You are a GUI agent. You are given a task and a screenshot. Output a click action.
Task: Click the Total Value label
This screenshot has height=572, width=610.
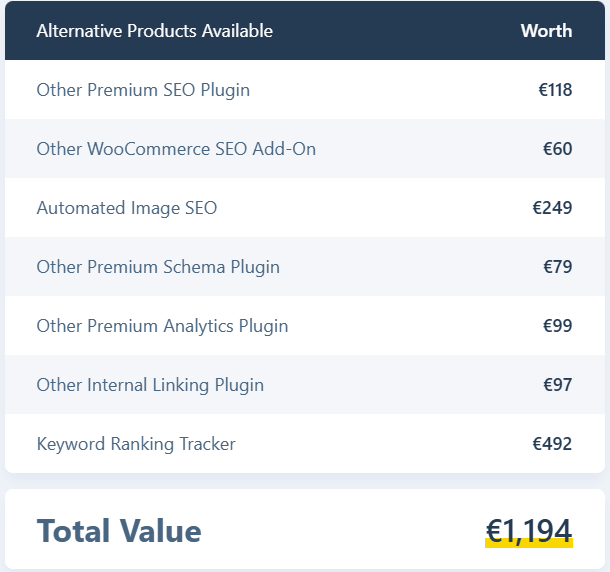tap(119, 531)
